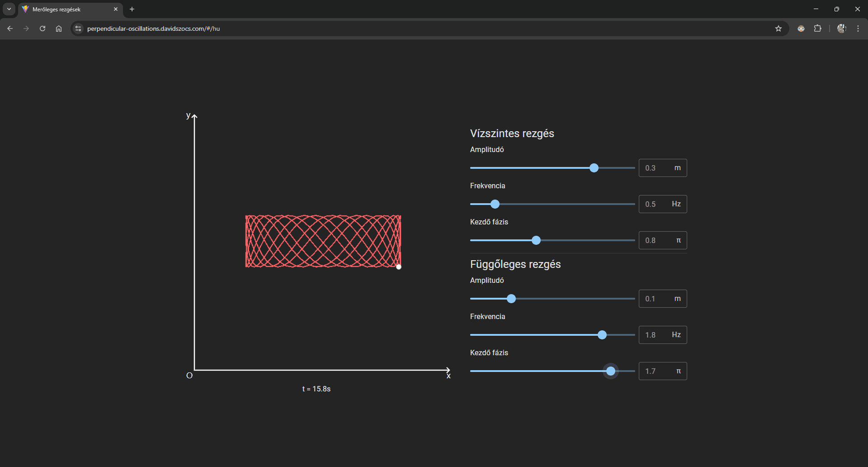Click the horizontal amplitude slider handle
This screenshot has width=868, height=467.
pos(594,168)
